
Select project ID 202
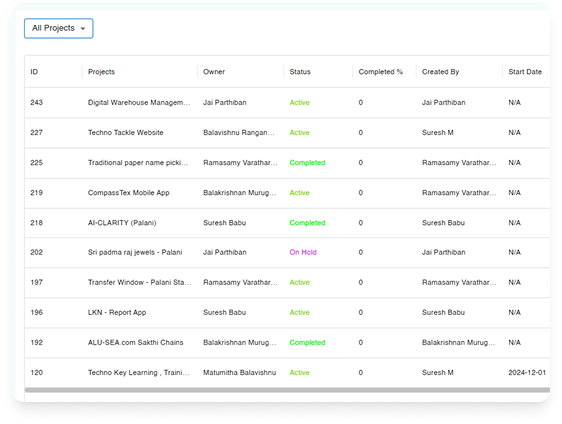(x=37, y=252)
